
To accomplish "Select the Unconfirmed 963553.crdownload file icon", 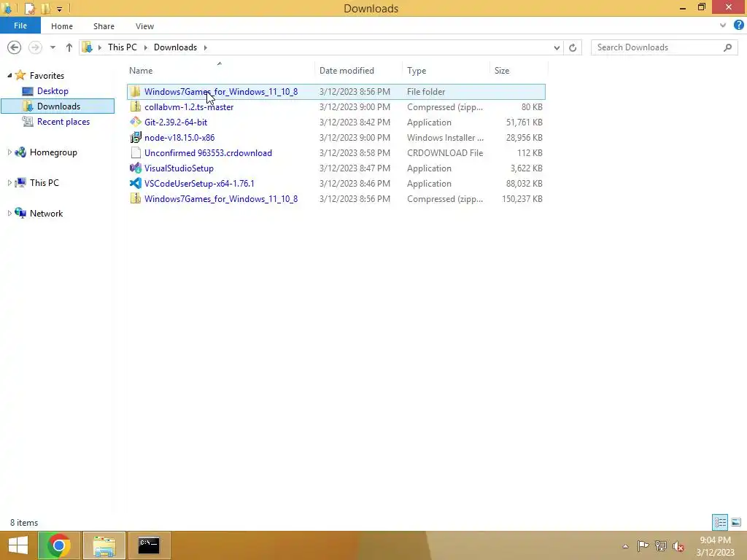I will click(x=135, y=152).
